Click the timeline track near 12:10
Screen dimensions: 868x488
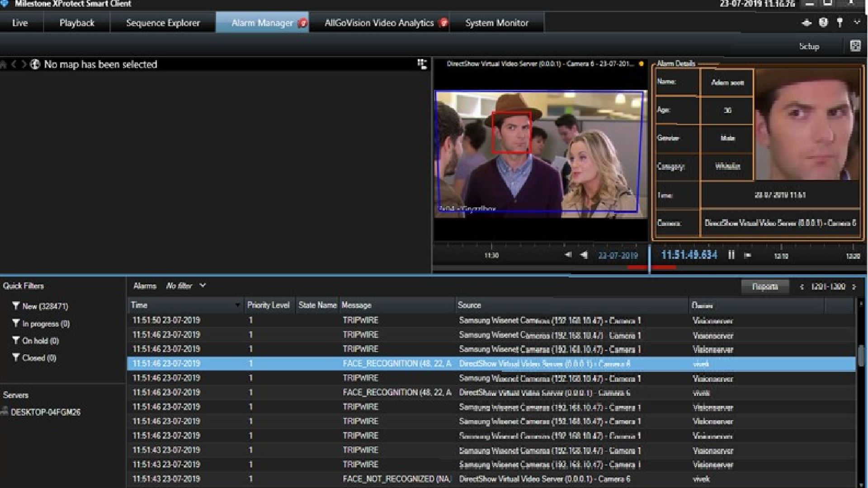click(781, 256)
